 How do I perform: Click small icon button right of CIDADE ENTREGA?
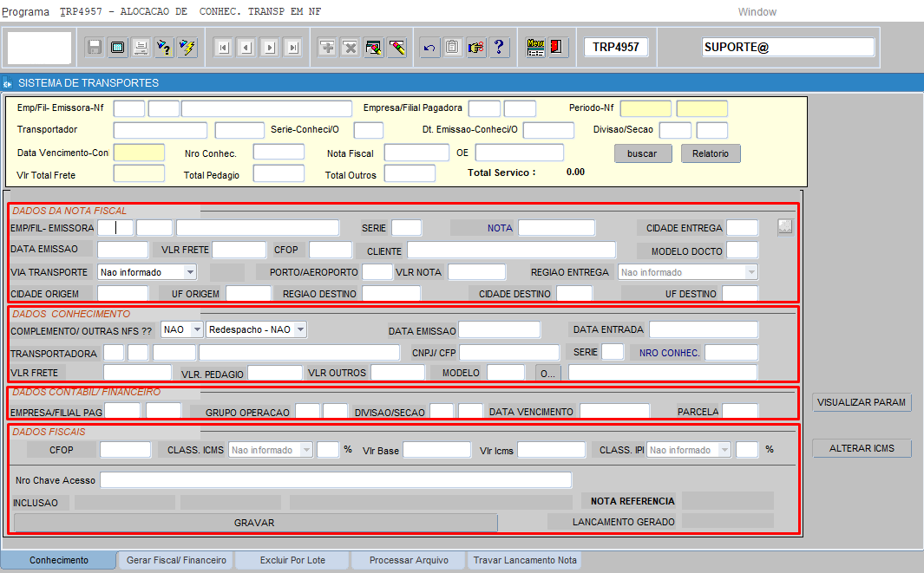tap(785, 227)
